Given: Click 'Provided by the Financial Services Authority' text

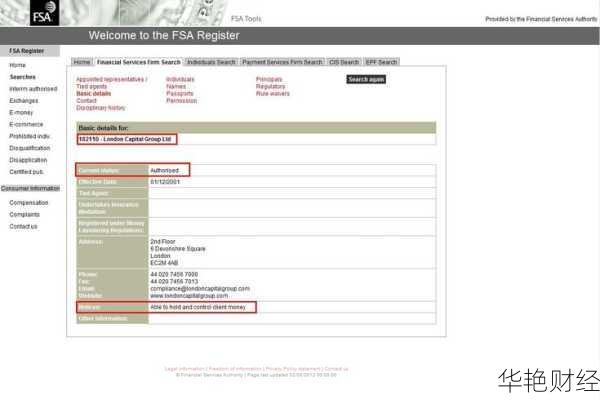Looking at the screenshot, I should 541,19.
